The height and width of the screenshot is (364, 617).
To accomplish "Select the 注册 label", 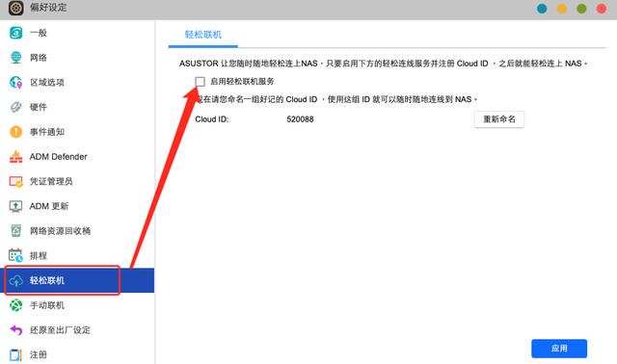I will (x=39, y=354).
